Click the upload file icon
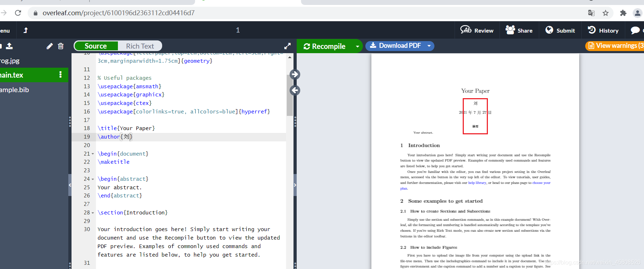Viewport: 644px width, 269px height. [x=9, y=46]
